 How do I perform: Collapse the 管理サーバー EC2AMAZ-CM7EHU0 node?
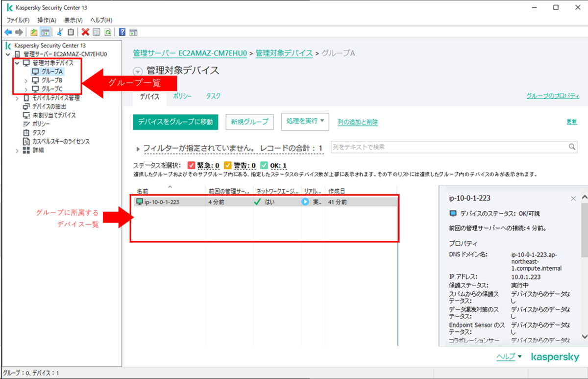[8, 54]
